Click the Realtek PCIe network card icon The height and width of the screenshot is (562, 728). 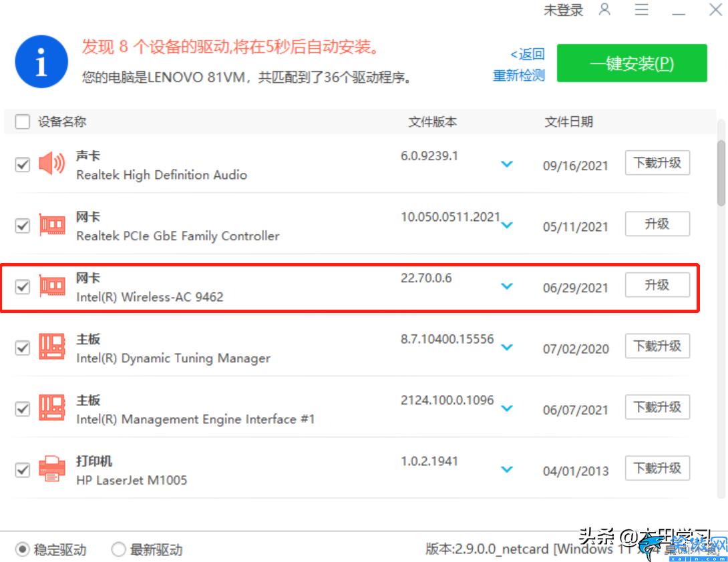click(51, 225)
